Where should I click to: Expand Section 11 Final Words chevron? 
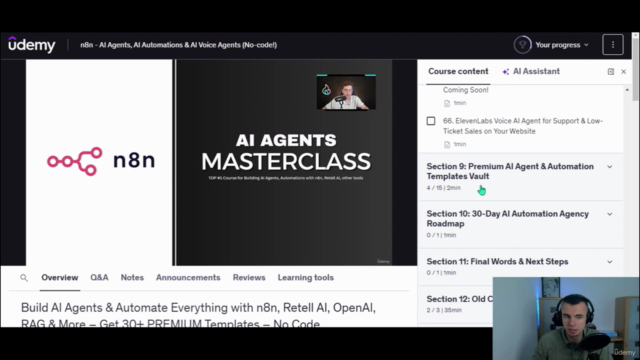coord(609,262)
